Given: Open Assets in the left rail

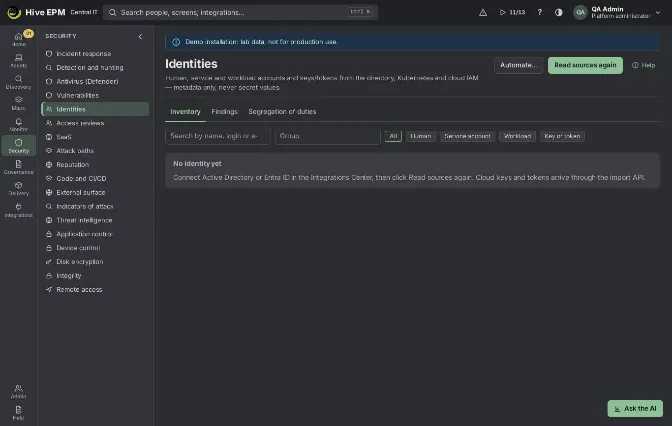Looking at the screenshot, I should [x=18, y=60].
